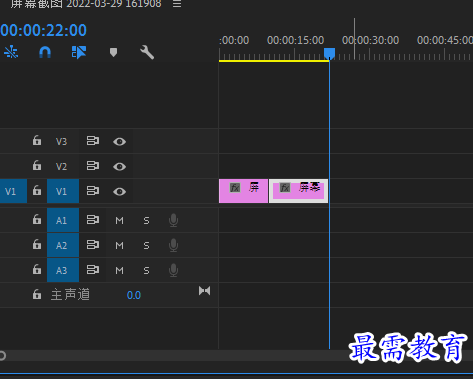
Task: Toggle sync lock on track V2
Action: click(x=93, y=166)
